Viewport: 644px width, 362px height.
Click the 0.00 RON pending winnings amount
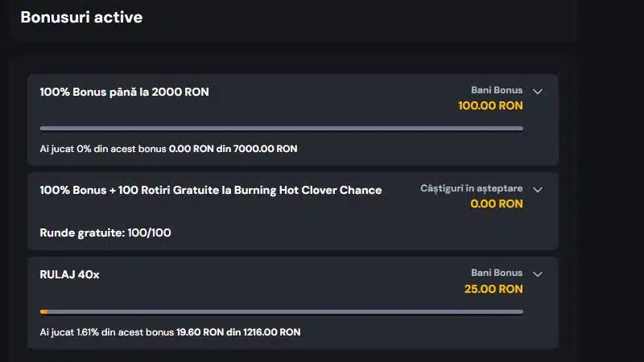click(497, 204)
